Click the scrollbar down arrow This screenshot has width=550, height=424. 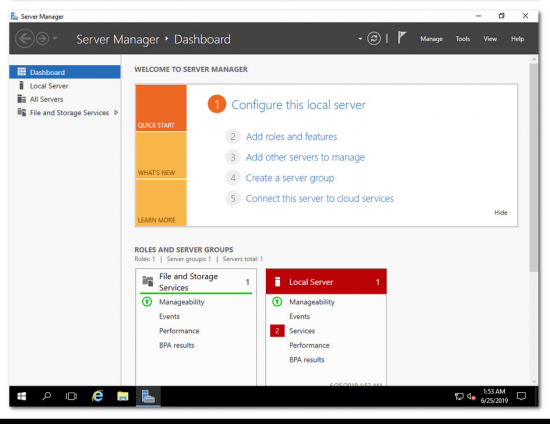tap(534, 381)
